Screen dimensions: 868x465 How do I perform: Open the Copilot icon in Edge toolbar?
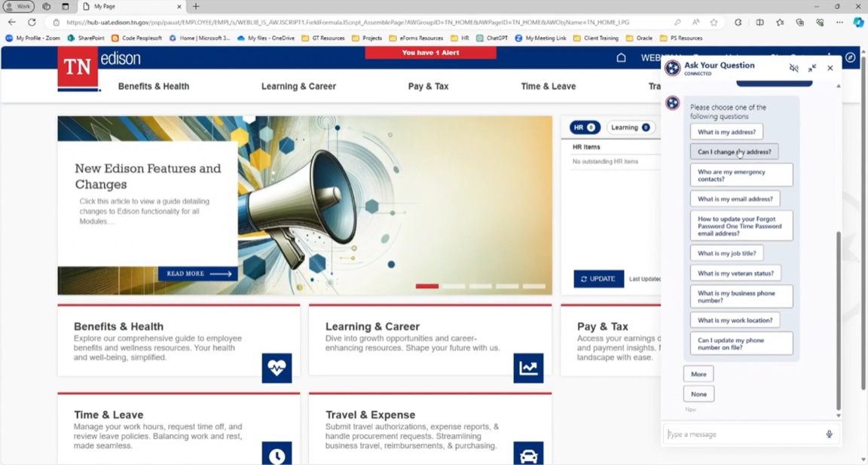coord(857,22)
